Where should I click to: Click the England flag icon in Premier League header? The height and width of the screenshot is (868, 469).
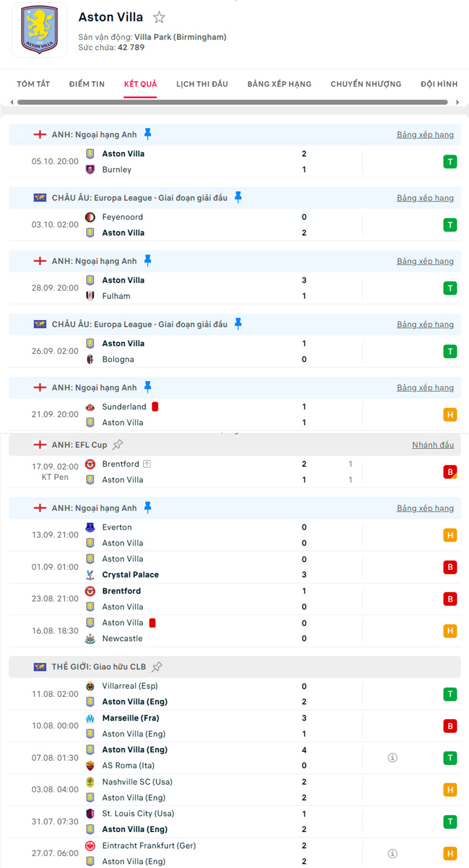(x=40, y=134)
